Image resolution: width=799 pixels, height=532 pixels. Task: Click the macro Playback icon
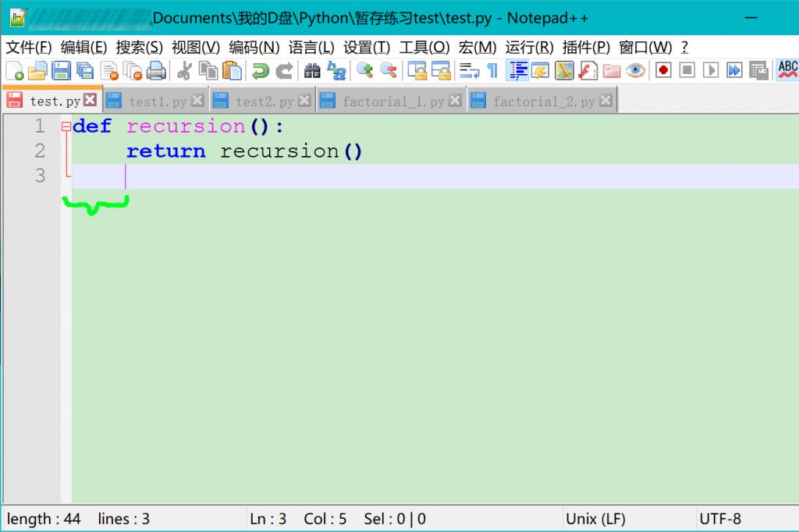(x=711, y=70)
